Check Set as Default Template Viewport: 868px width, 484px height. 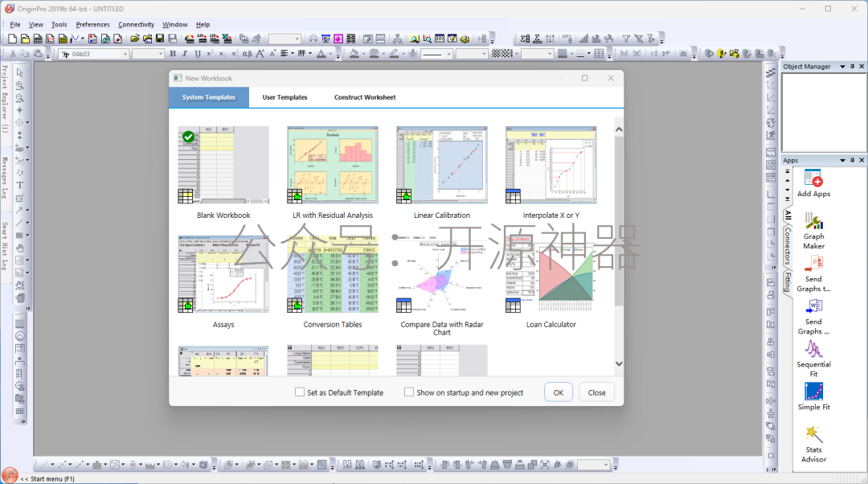[x=339, y=392]
